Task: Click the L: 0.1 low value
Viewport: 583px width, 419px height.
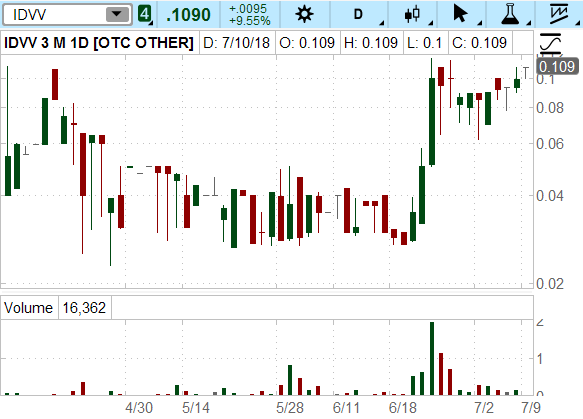Action: pos(424,43)
